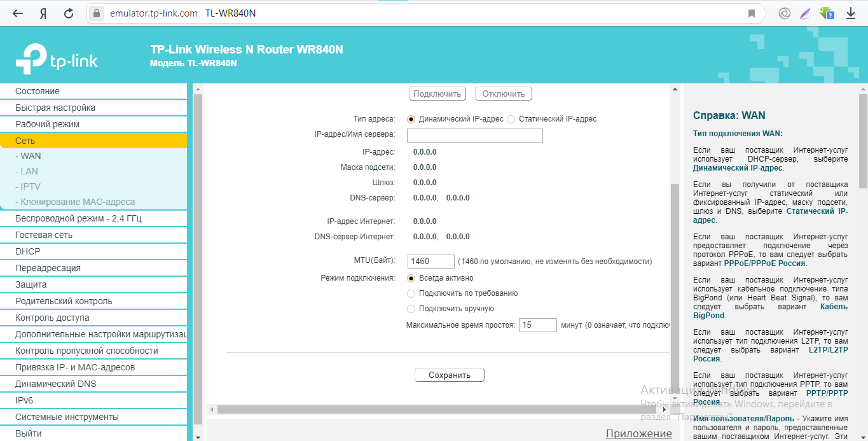Reload the router emulator page

69,13
